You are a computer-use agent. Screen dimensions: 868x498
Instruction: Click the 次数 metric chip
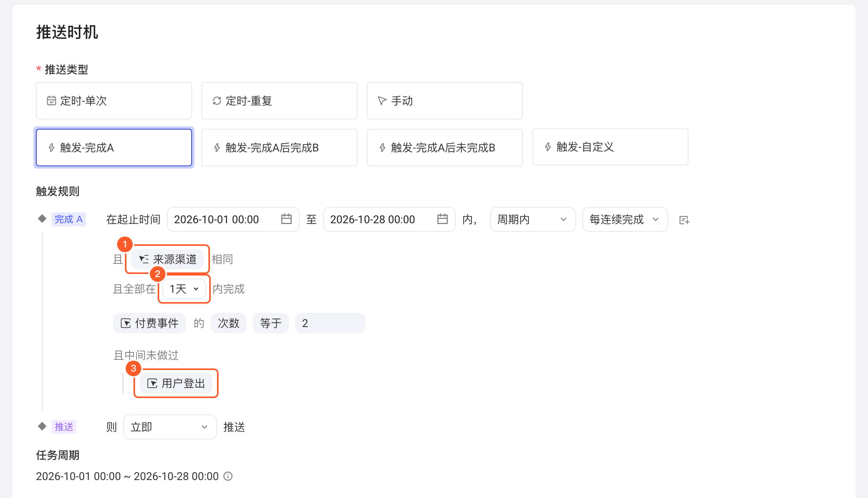click(x=229, y=323)
